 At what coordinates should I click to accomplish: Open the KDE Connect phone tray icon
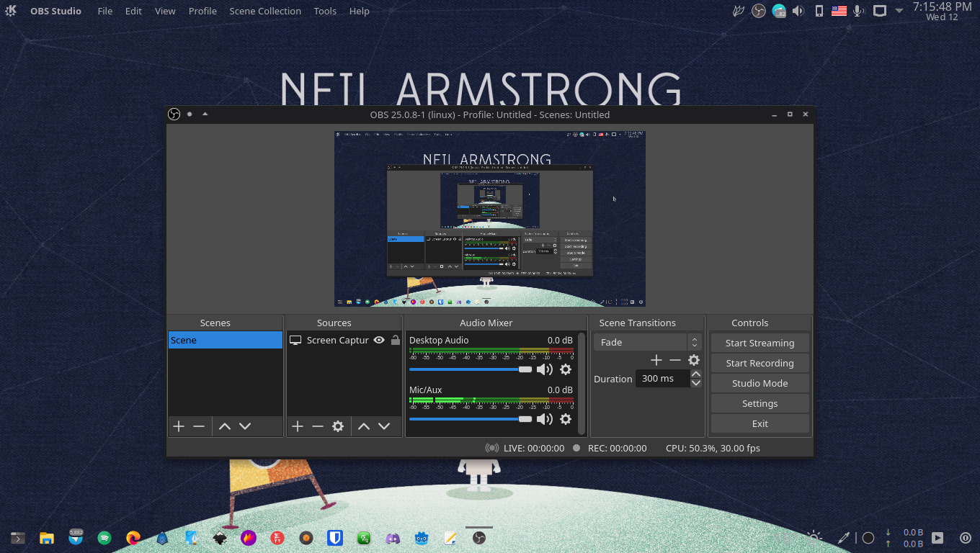819,11
